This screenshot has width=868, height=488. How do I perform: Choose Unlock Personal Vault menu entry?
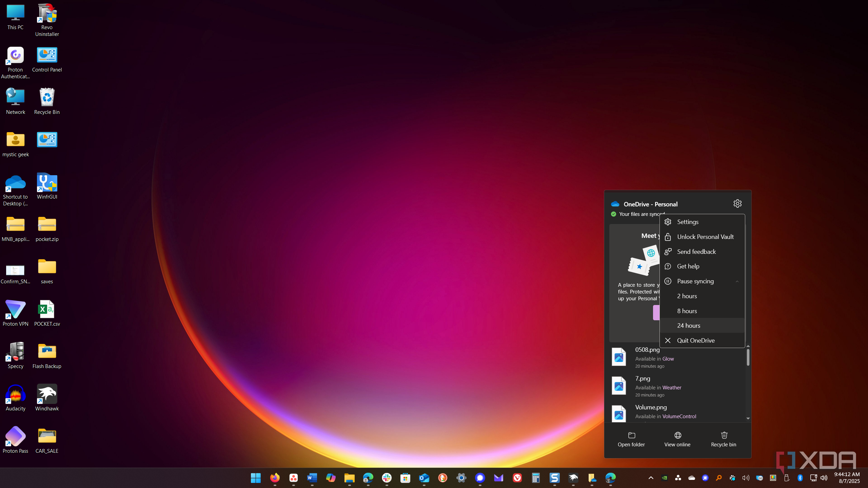pyautogui.click(x=702, y=237)
